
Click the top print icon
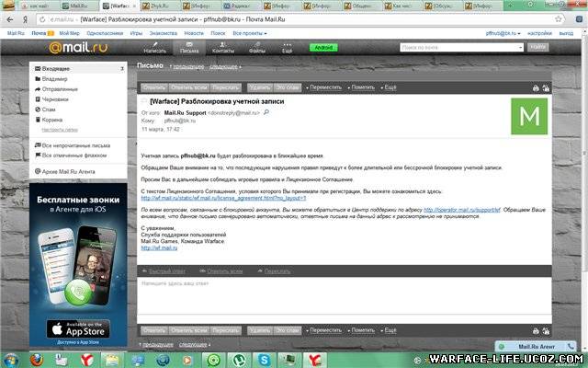click(536, 88)
